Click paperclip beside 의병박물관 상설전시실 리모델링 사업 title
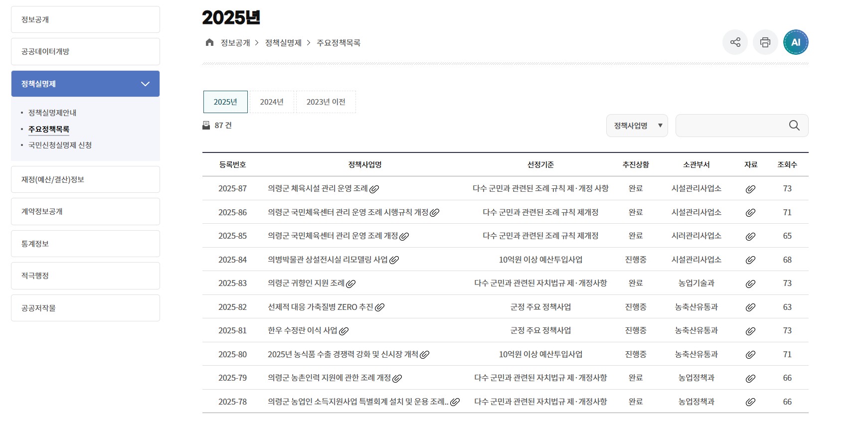 [394, 260]
